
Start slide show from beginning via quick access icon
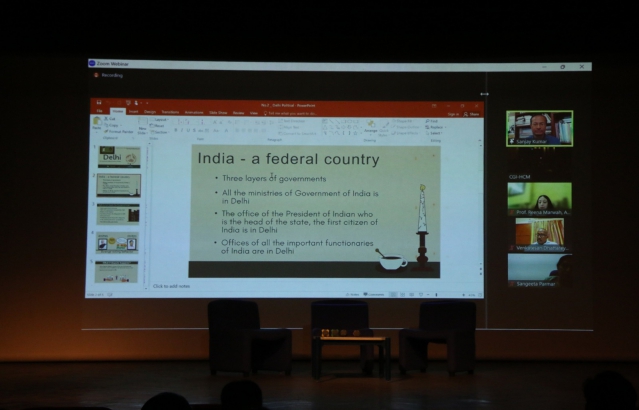click(128, 103)
